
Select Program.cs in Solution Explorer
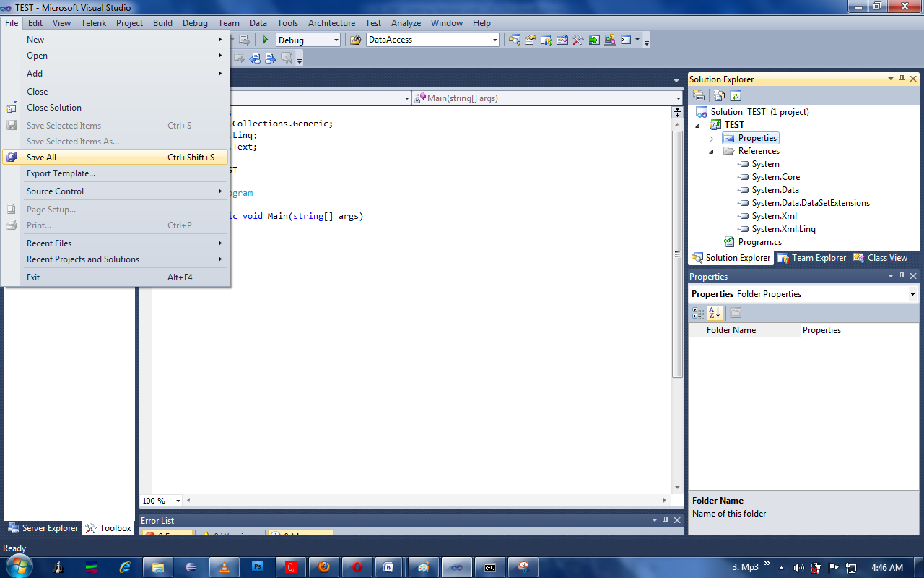(x=753, y=242)
